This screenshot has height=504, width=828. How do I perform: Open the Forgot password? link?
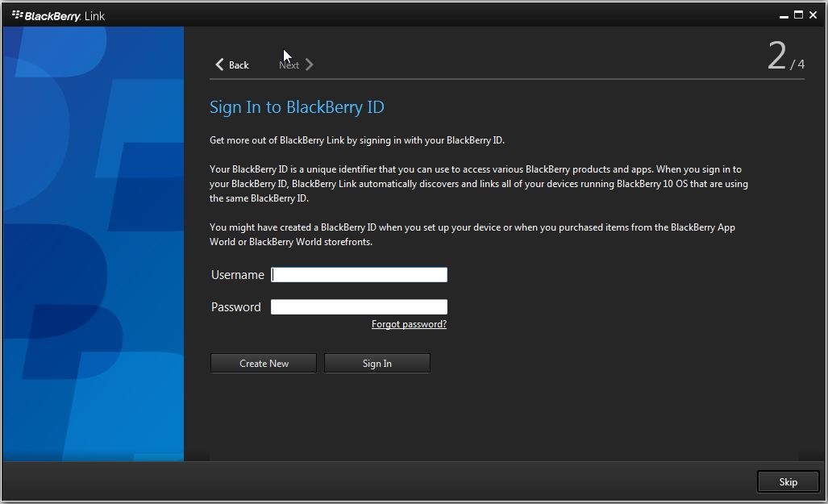[x=409, y=324]
